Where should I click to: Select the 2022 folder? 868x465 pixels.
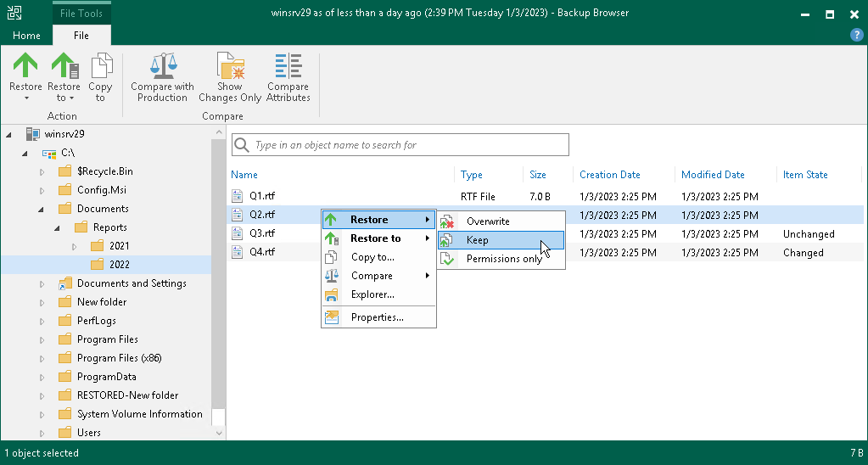pos(120,265)
